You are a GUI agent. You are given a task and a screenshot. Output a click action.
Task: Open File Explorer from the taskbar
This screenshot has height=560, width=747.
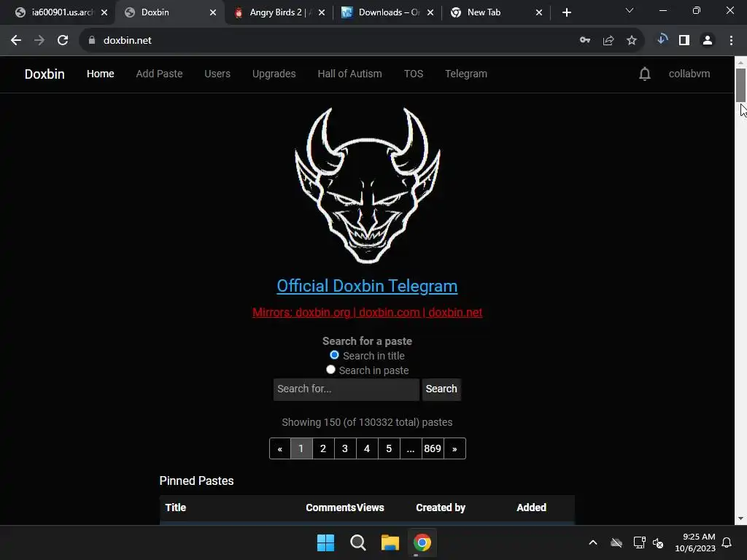point(390,542)
